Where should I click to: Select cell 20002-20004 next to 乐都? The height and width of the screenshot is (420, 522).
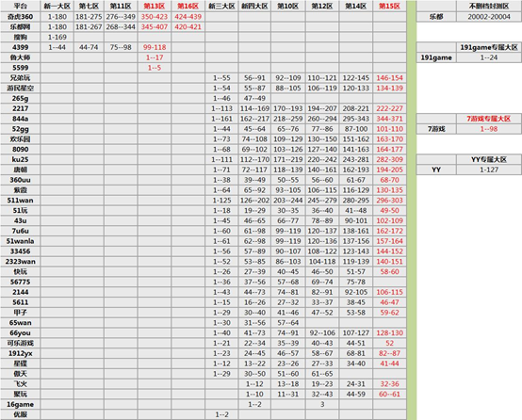489,17
